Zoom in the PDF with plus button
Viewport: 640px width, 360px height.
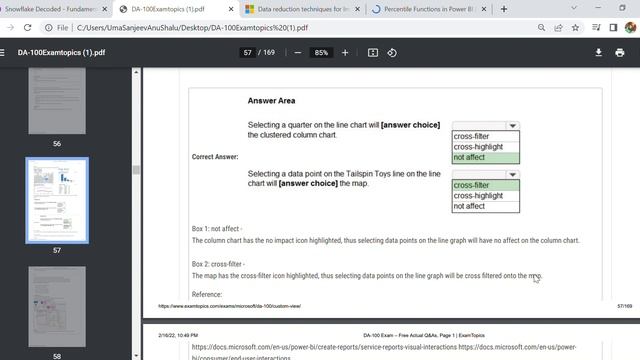(345, 53)
